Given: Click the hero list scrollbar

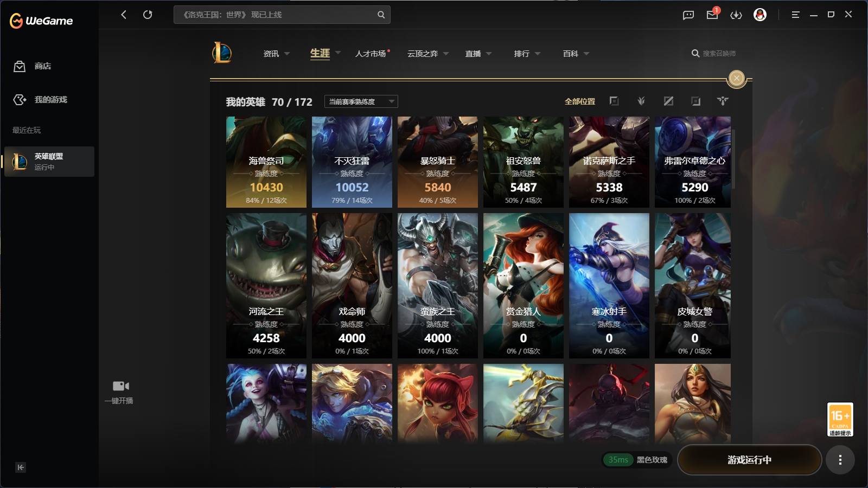Looking at the screenshot, I should [x=733, y=159].
